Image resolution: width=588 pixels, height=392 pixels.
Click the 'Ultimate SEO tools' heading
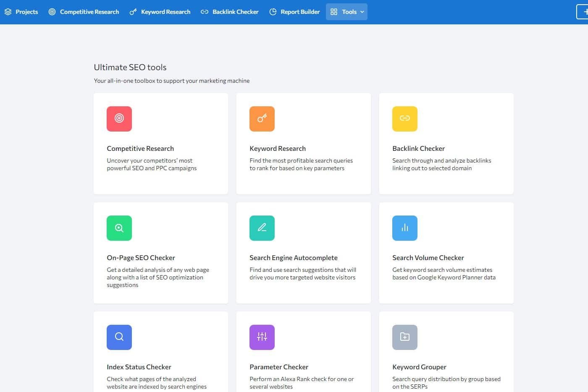click(130, 67)
